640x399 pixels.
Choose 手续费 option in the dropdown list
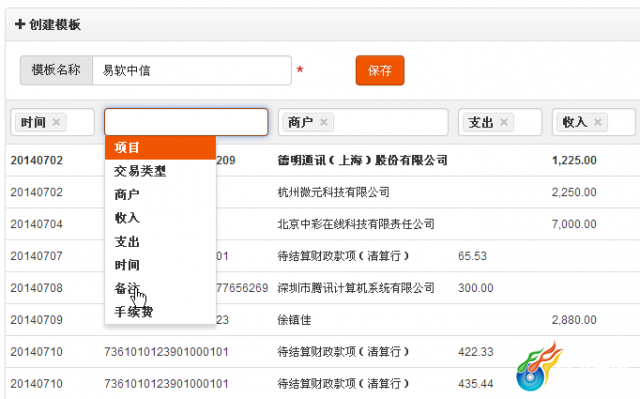[160, 312]
